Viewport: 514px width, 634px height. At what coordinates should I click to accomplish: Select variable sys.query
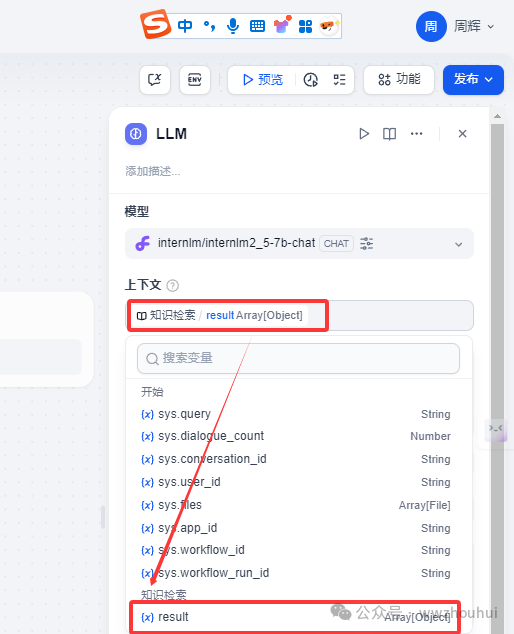(296, 414)
